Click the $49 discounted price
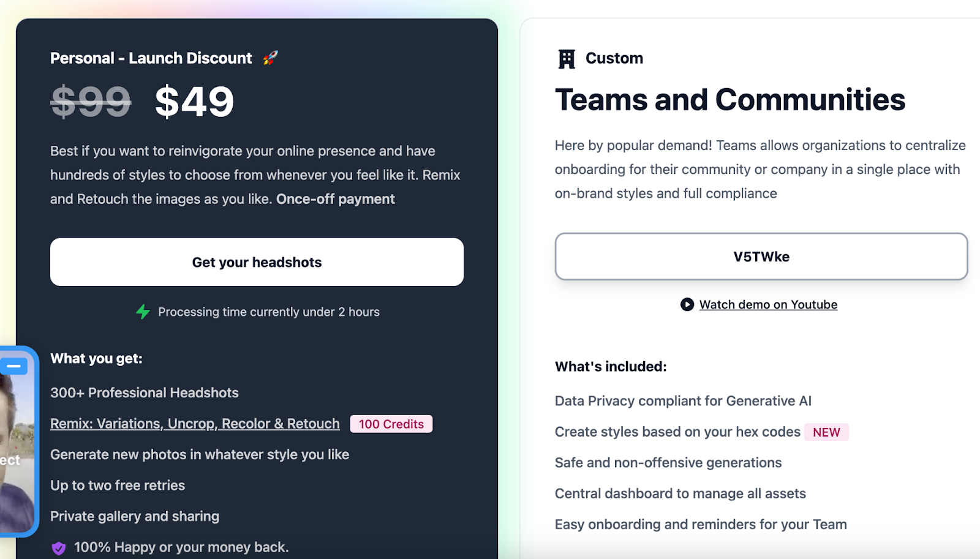The image size is (980, 559). [194, 102]
